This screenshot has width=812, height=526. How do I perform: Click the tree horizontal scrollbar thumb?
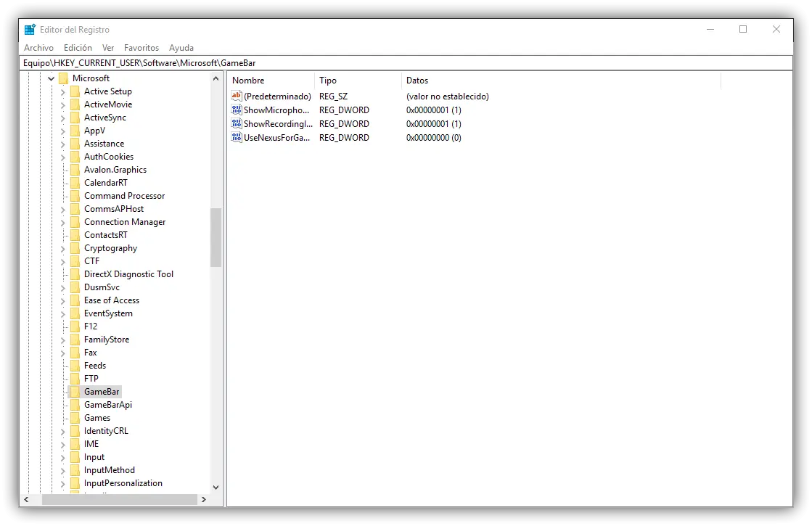pyautogui.click(x=120, y=500)
